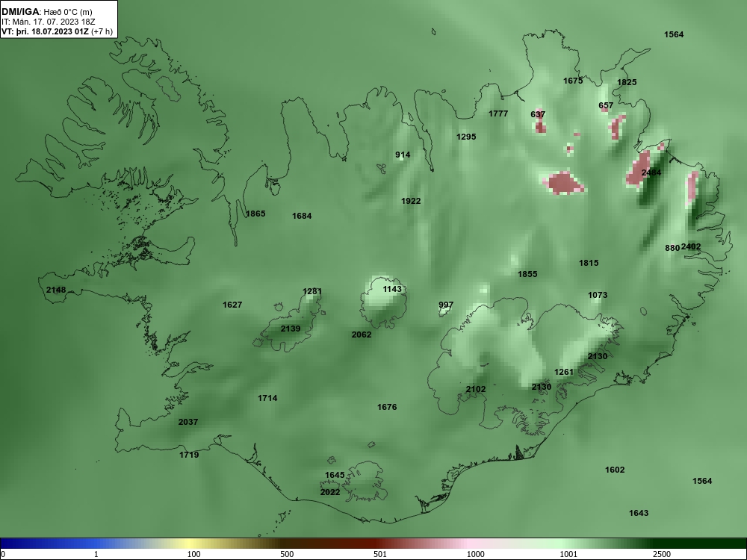747x560 pixels.
Task: Click the 1714 height value
Action: (x=267, y=398)
